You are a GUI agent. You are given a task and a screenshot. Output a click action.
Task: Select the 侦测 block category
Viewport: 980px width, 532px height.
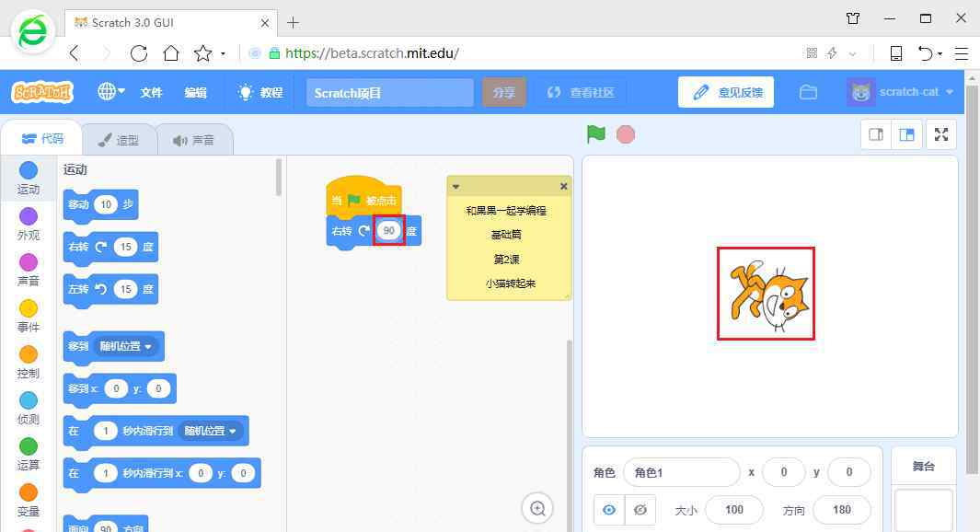29,409
